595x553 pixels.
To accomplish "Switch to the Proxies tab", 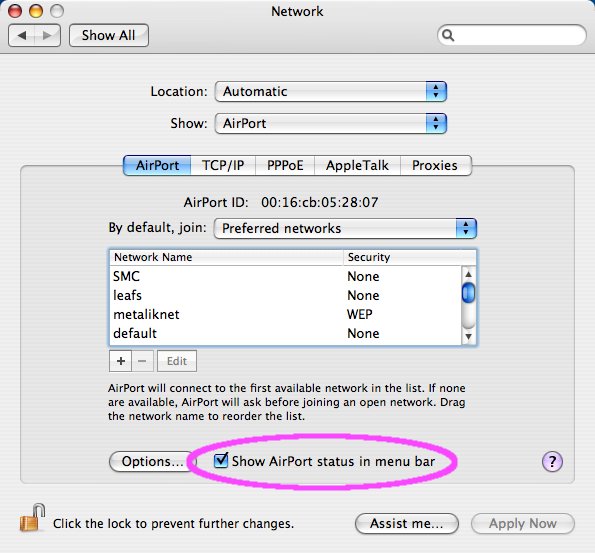I will (x=435, y=165).
